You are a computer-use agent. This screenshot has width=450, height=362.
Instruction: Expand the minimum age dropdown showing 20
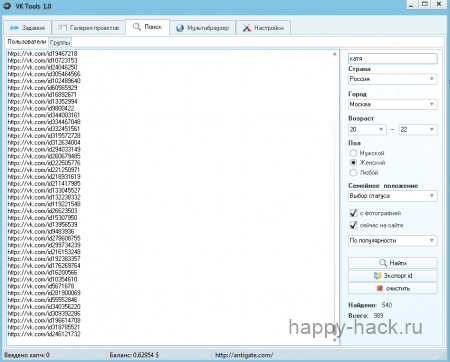click(367, 129)
